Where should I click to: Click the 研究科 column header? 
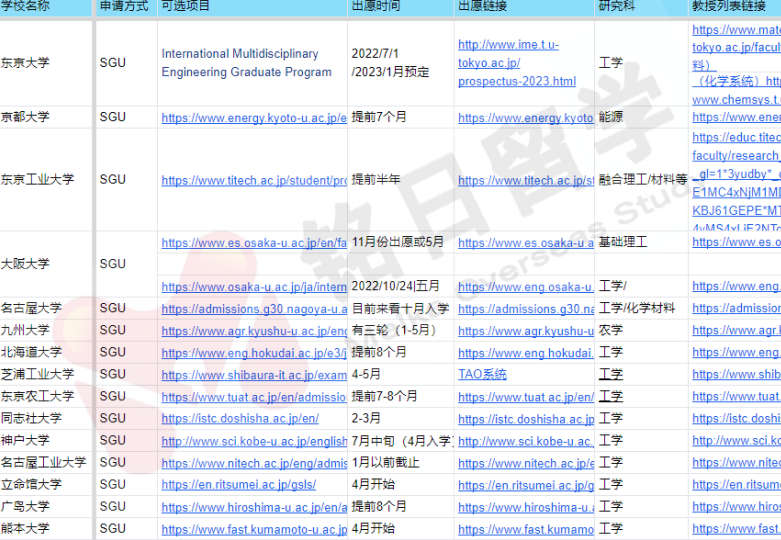(616, 7)
